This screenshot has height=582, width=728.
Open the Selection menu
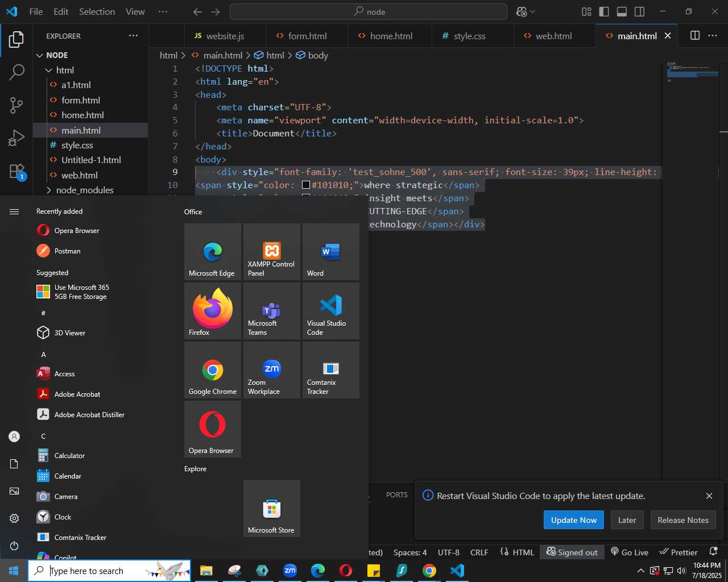[97, 11]
